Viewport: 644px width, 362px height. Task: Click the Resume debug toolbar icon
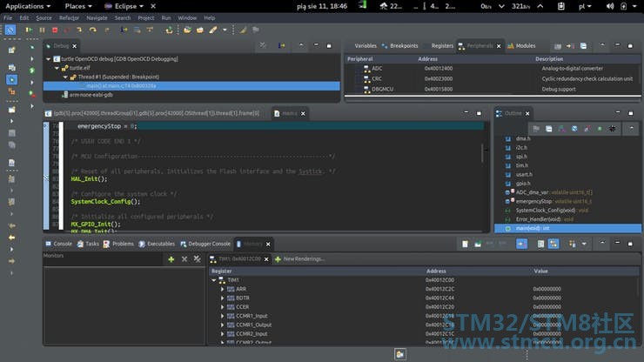click(x=30, y=30)
